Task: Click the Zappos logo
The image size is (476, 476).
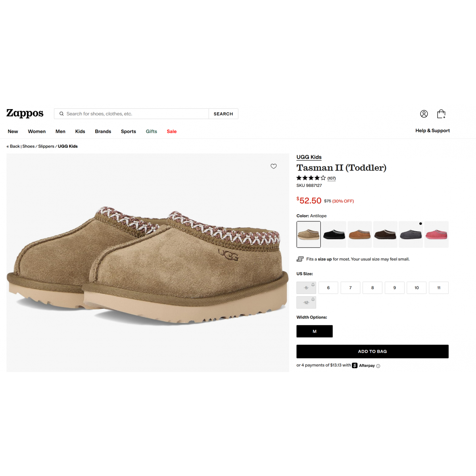Action: pos(25,113)
